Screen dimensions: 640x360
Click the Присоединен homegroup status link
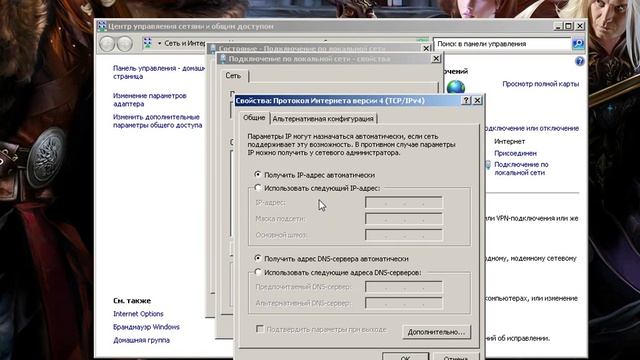point(515,153)
